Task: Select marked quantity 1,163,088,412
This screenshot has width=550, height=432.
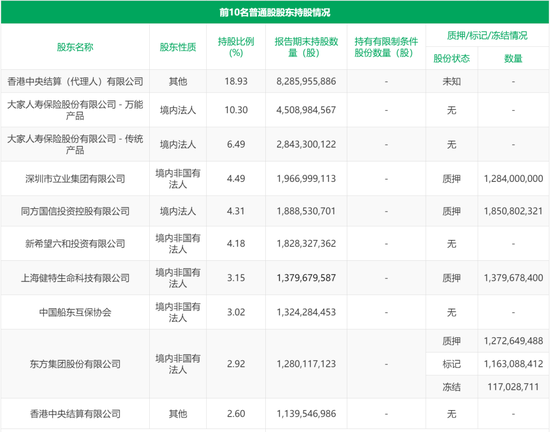Action: (513, 364)
